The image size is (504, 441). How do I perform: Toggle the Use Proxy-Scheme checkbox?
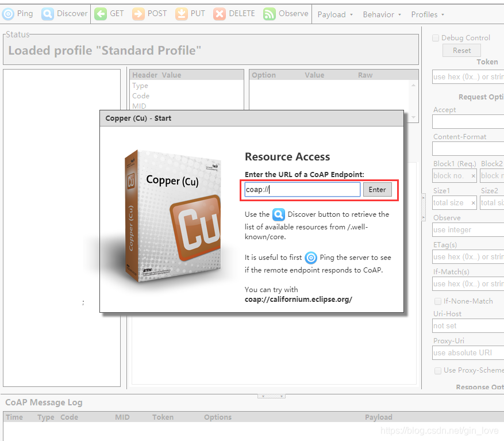[437, 370]
